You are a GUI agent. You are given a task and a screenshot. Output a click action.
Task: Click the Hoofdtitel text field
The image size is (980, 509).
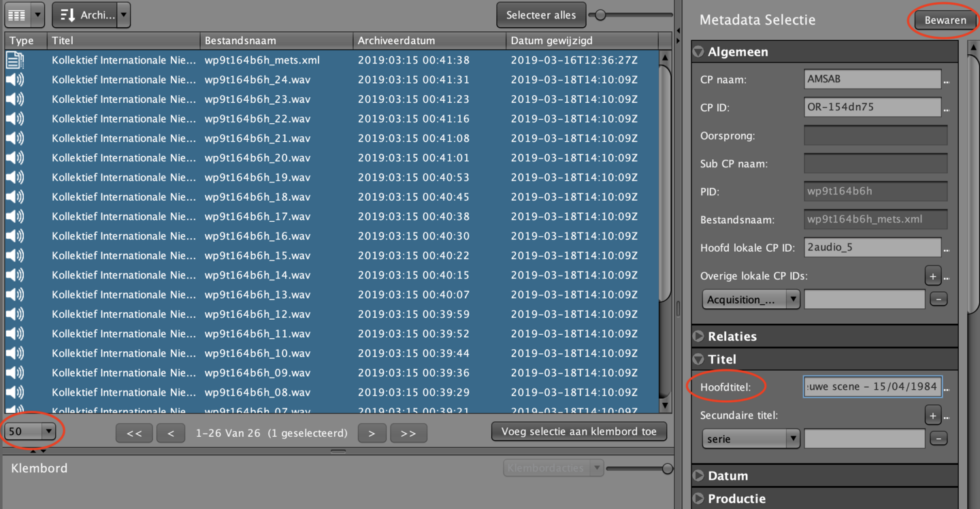872,387
